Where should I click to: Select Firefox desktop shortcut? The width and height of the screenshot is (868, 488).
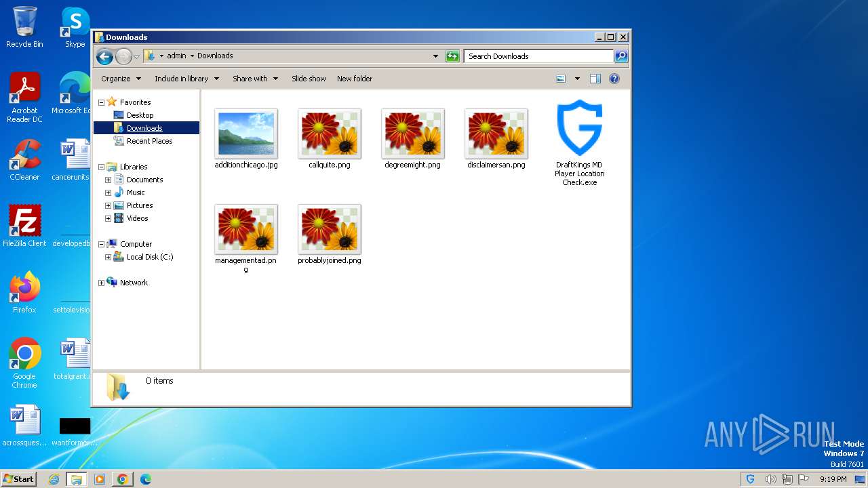tap(25, 293)
